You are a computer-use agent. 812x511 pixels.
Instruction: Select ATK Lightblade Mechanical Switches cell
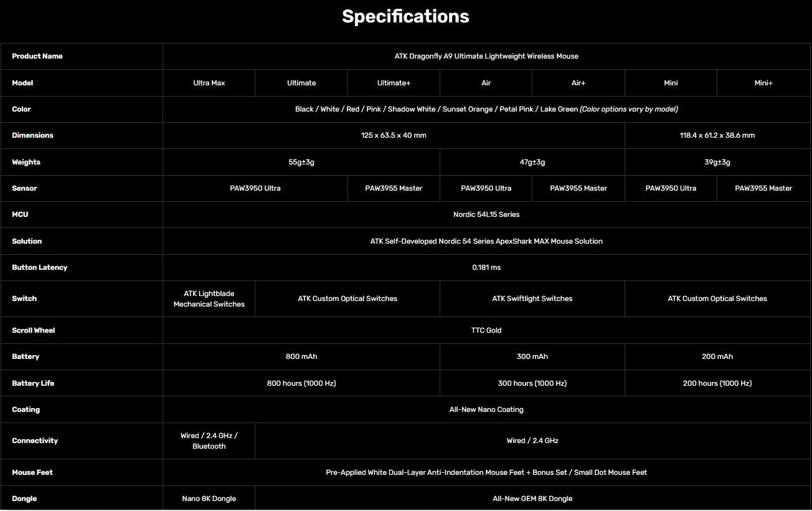[209, 298]
